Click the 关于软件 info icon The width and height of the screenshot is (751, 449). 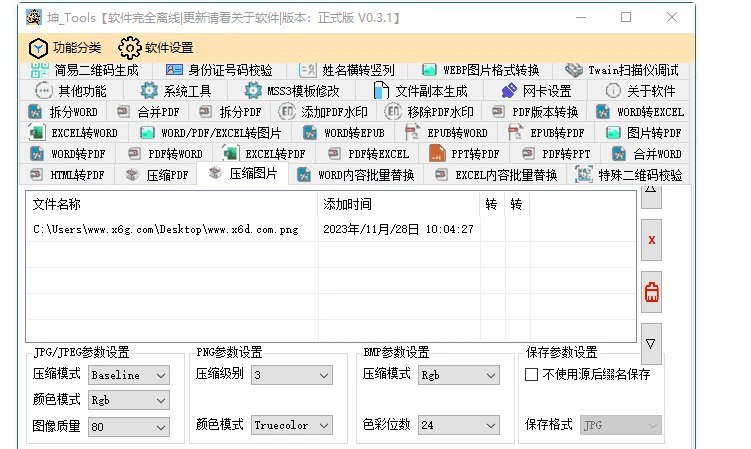point(613,91)
